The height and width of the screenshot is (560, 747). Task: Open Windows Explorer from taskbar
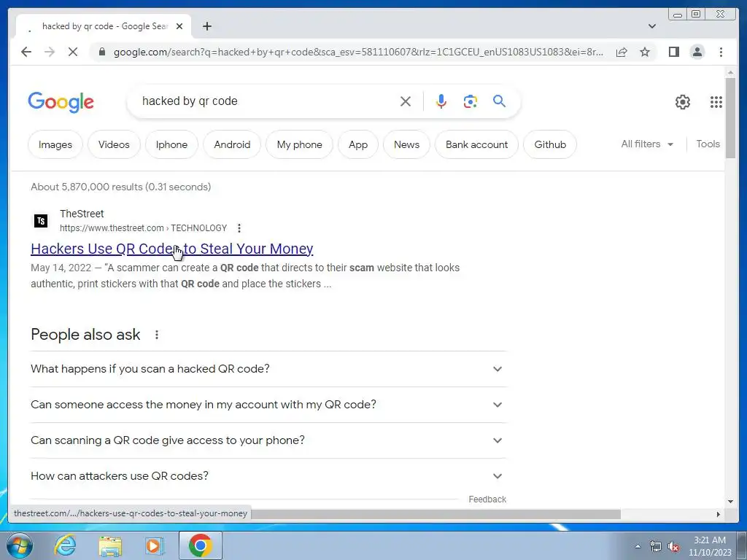110,545
